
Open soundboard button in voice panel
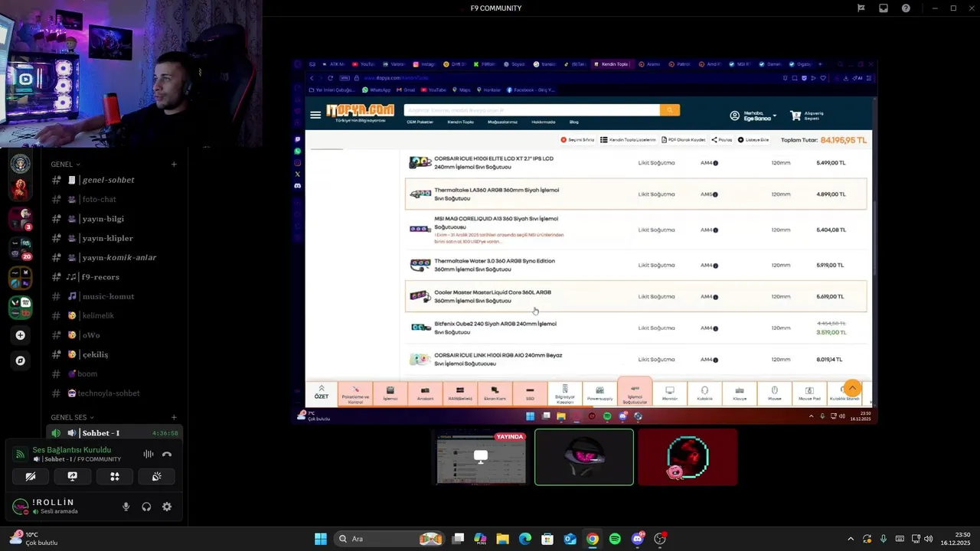[x=157, y=476]
